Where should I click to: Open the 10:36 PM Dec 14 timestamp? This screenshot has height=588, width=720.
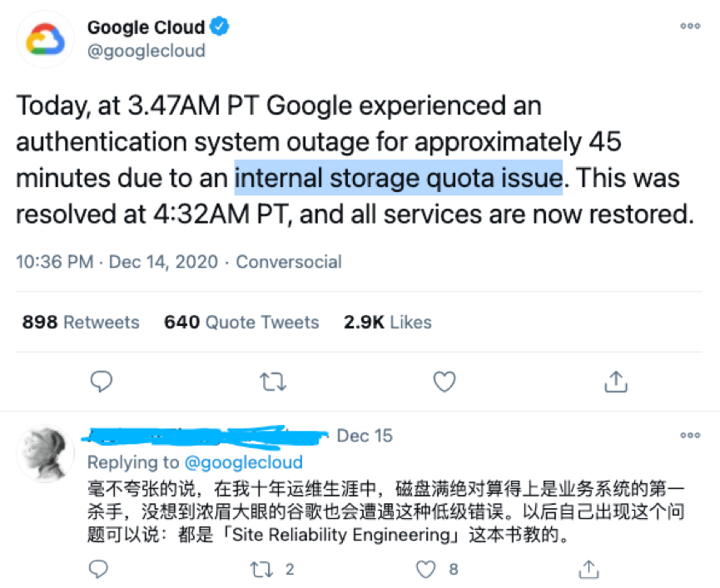click(117, 262)
